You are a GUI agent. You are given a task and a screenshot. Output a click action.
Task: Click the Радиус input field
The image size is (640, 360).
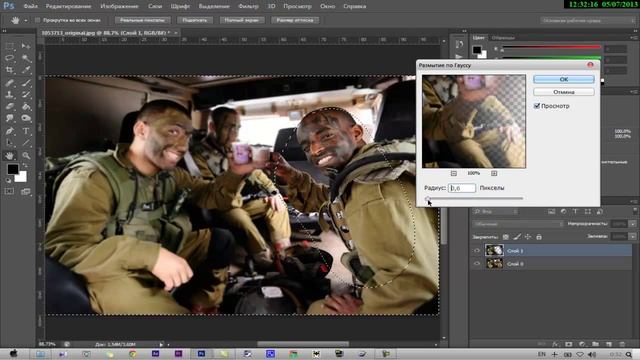462,188
